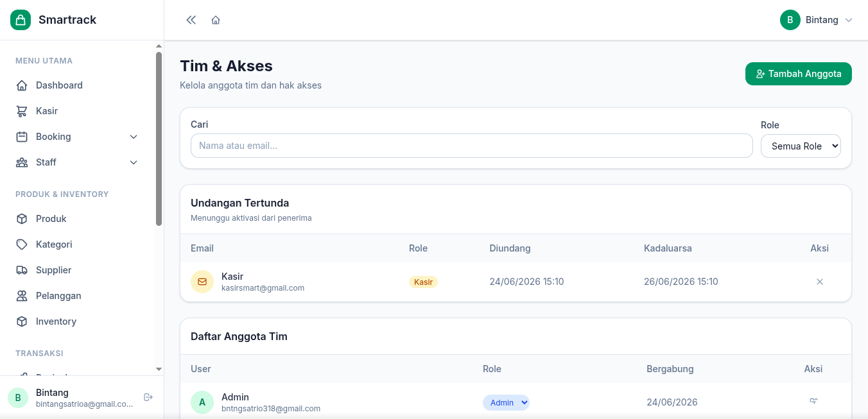Click the Kadaluarsa column header

pyautogui.click(x=668, y=248)
